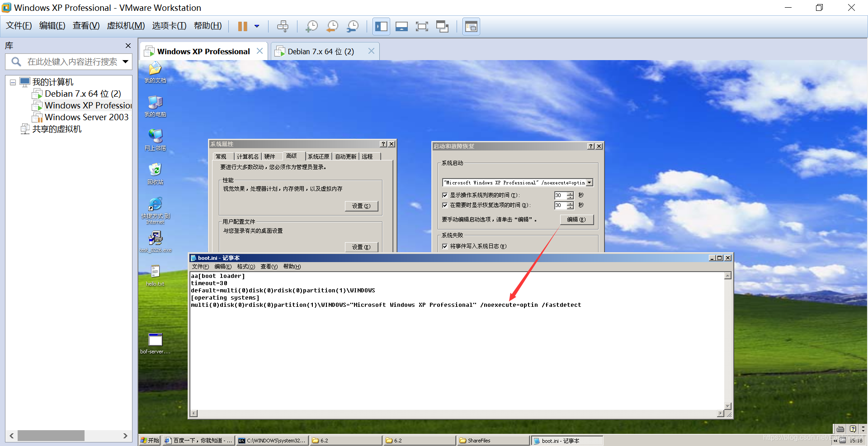
Task: Collapse 我的计算机 tree node
Action: [x=13, y=82]
